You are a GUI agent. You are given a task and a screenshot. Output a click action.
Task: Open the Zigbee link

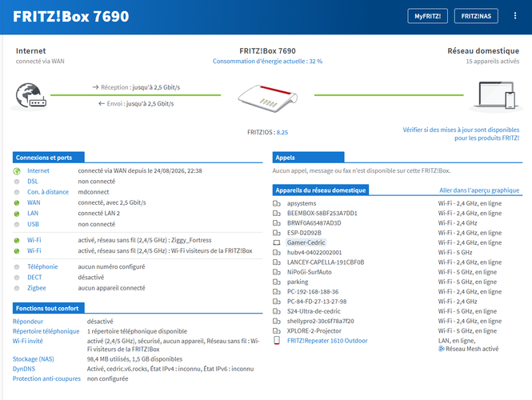pos(37,288)
